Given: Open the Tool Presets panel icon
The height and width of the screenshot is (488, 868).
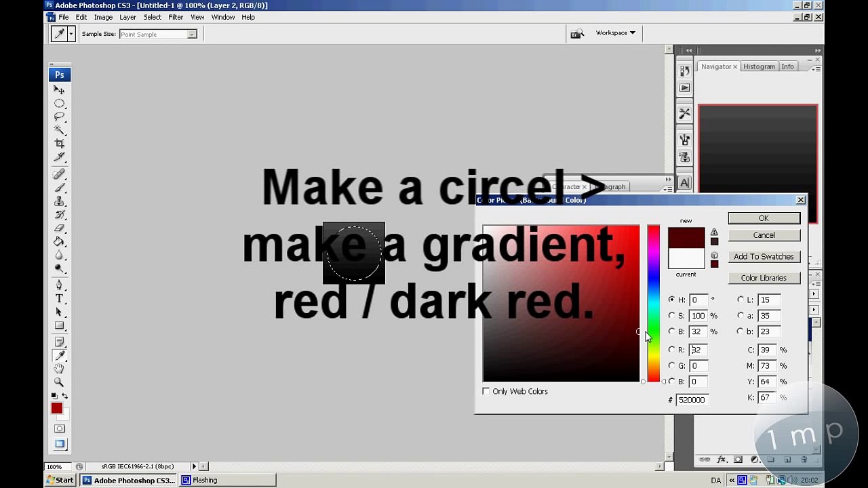Looking at the screenshot, I should [x=684, y=113].
